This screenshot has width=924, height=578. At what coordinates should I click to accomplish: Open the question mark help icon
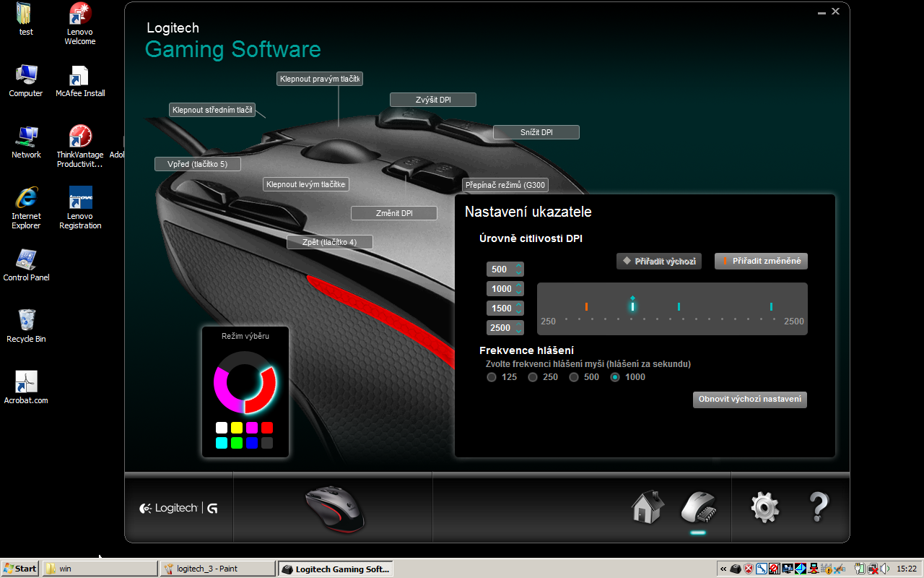tap(819, 506)
